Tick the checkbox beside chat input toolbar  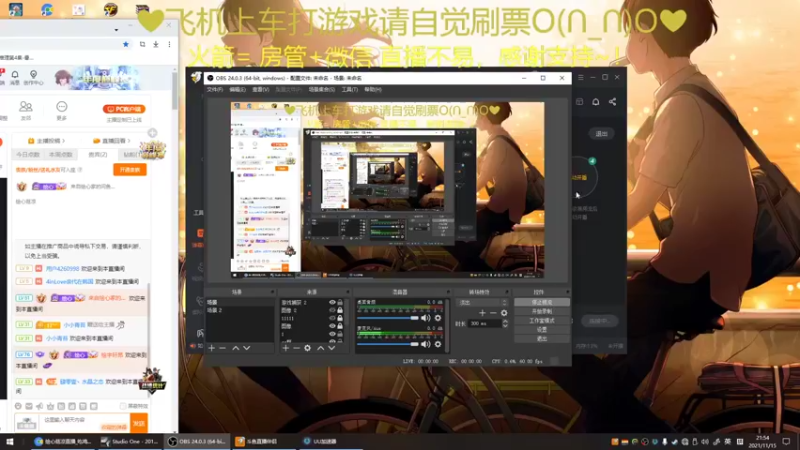[x=123, y=406]
